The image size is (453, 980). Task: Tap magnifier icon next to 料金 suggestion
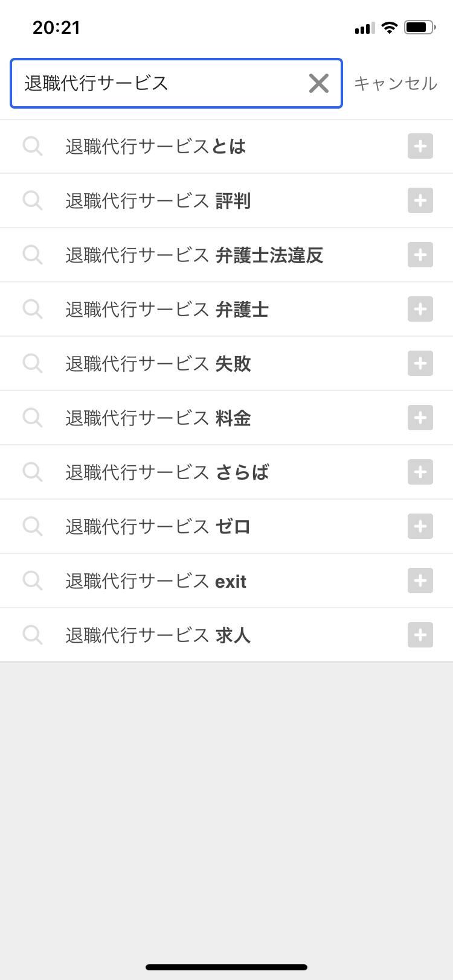tap(32, 418)
